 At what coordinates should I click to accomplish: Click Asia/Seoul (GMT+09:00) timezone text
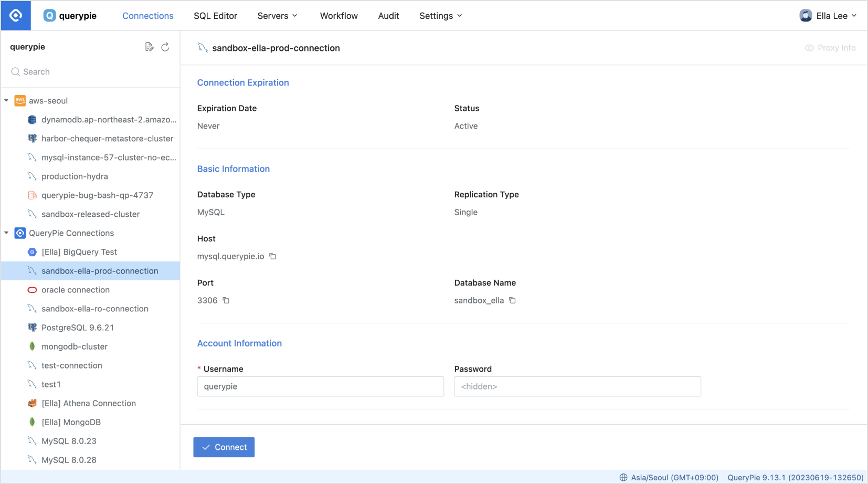(674, 478)
